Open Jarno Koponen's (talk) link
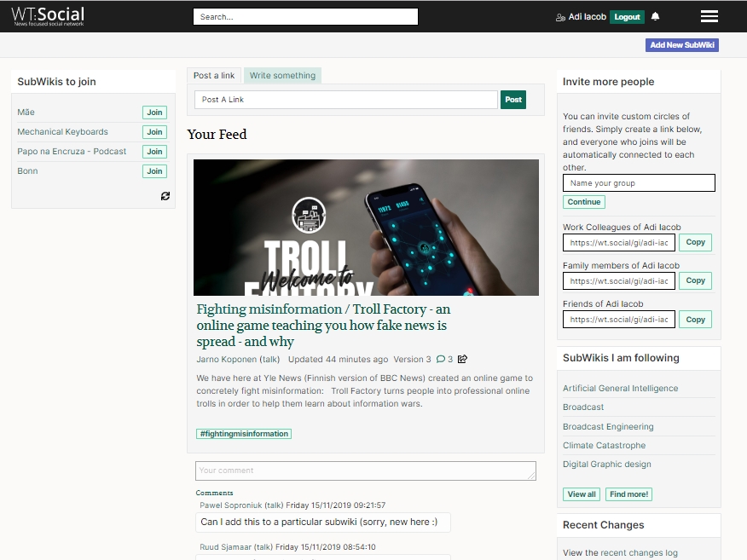Viewport: 747px width, 560px height. pyautogui.click(x=269, y=359)
